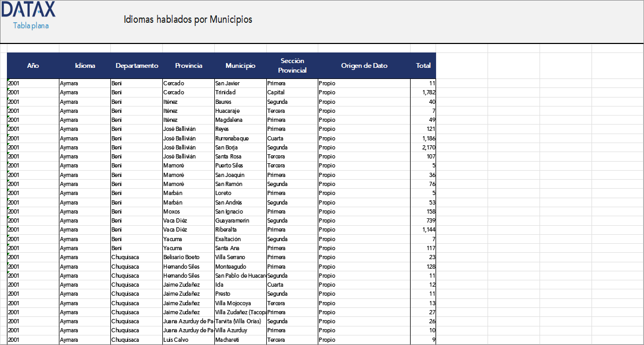This screenshot has width=644, height=345.
Task: Select the Rurrenabaque municipio cell
Action: pos(240,138)
